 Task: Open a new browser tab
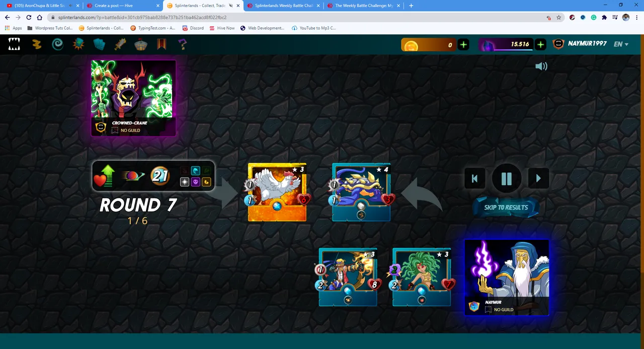[411, 6]
